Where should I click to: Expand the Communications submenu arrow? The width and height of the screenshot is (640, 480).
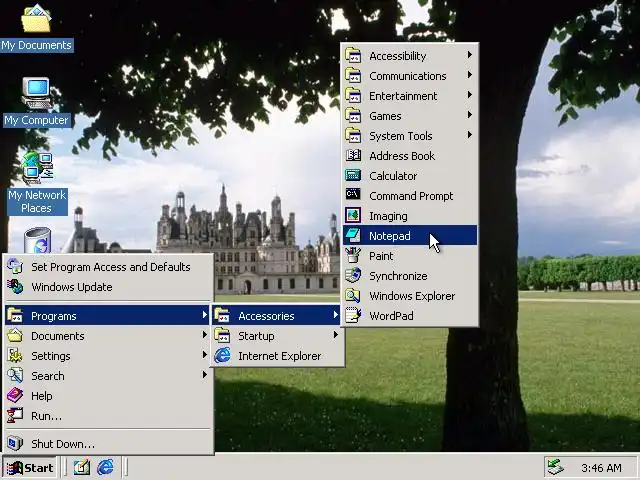point(470,75)
